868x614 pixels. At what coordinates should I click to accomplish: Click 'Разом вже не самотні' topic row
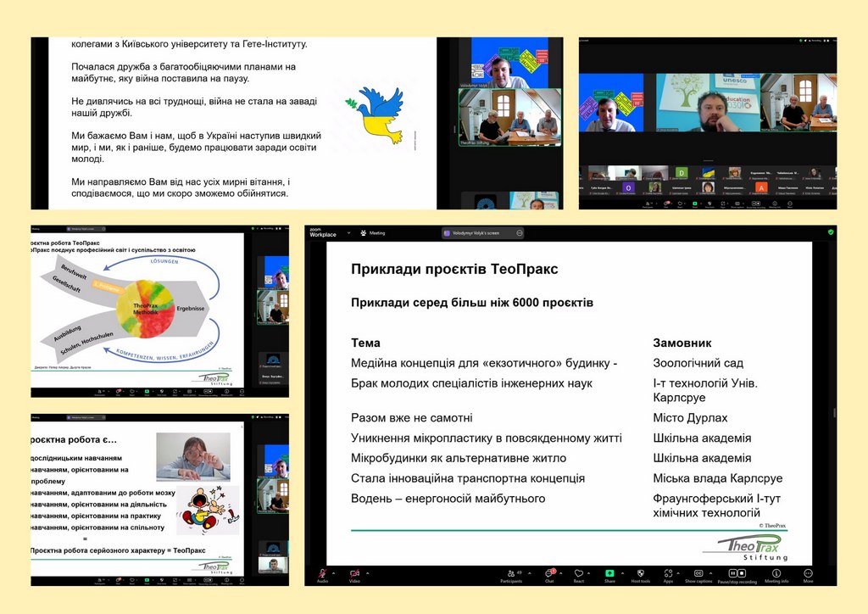coord(412,418)
